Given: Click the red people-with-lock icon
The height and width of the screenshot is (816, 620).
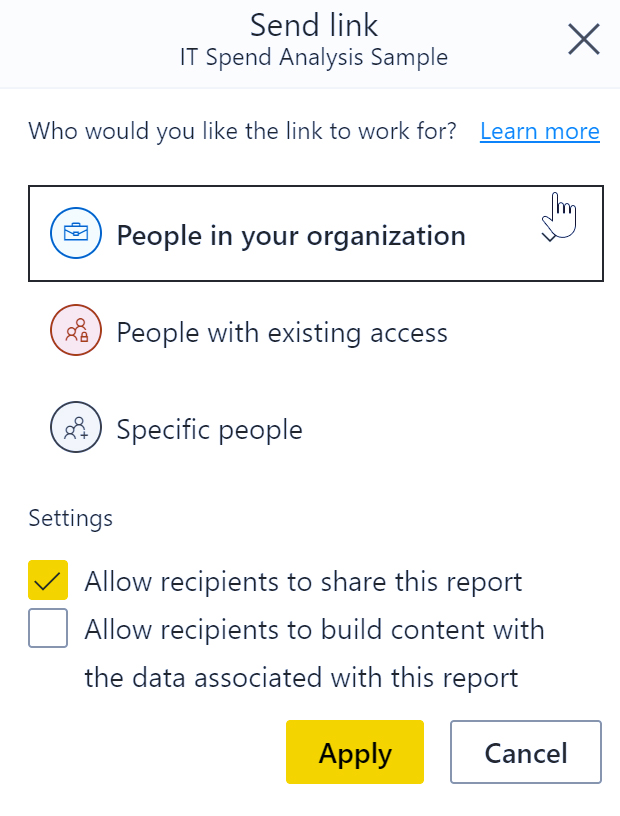Looking at the screenshot, I should coord(76,330).
